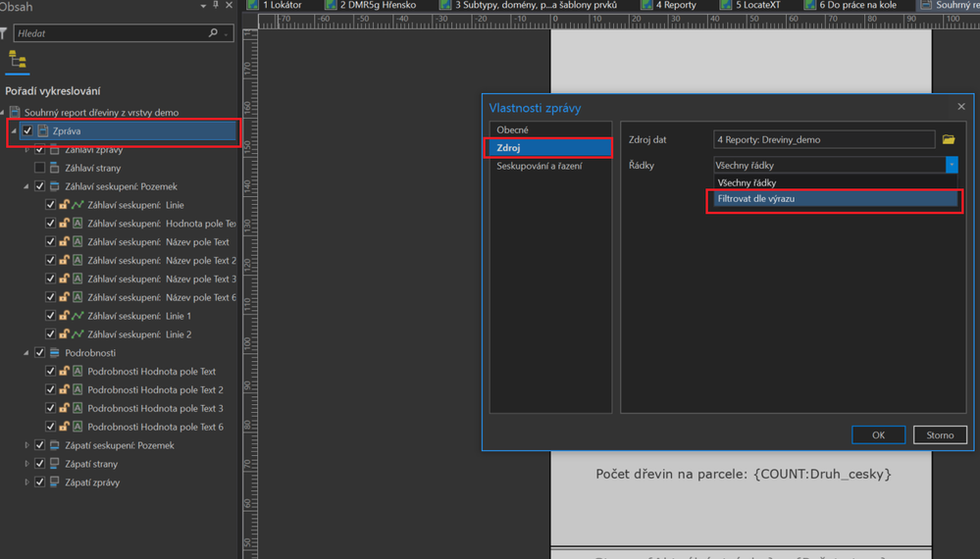Click text icon of Podrobnosti Hodnota pole Text 3
Image resolution: width=980 pixels, height=559 pixels.
(x=77, y=408)
